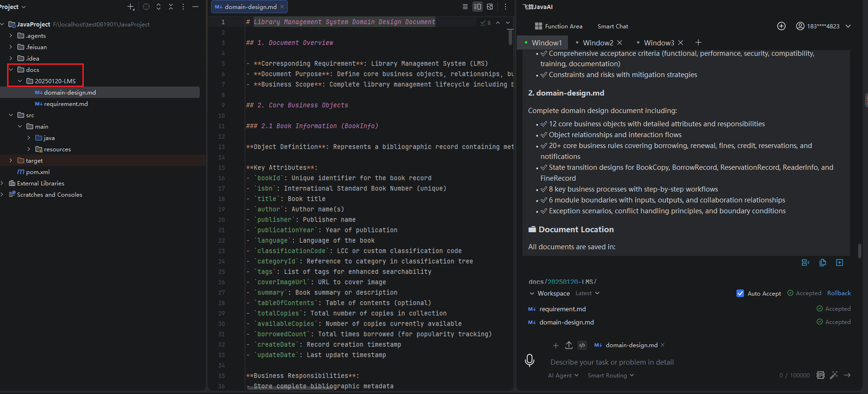Viewport: 868px width, 394px height.
Task: Select Scratches and Consoles tree item
Action: (50, 194)
